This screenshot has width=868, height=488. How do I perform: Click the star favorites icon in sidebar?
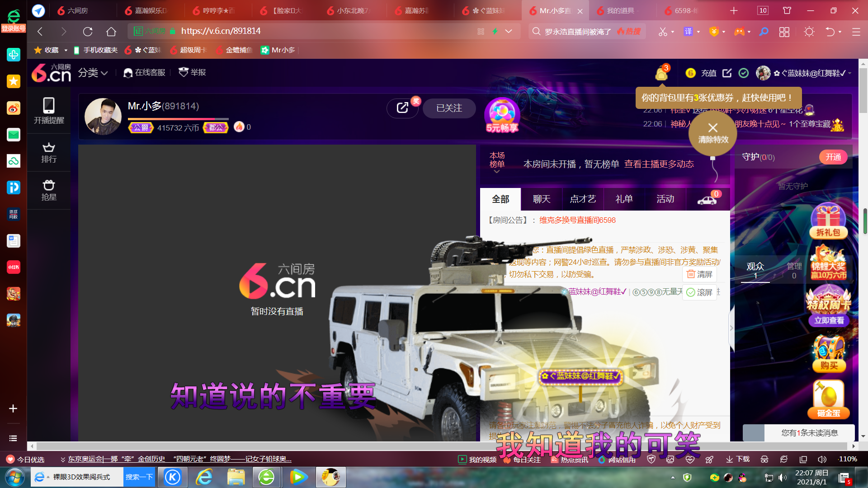(x=14, y=81)
